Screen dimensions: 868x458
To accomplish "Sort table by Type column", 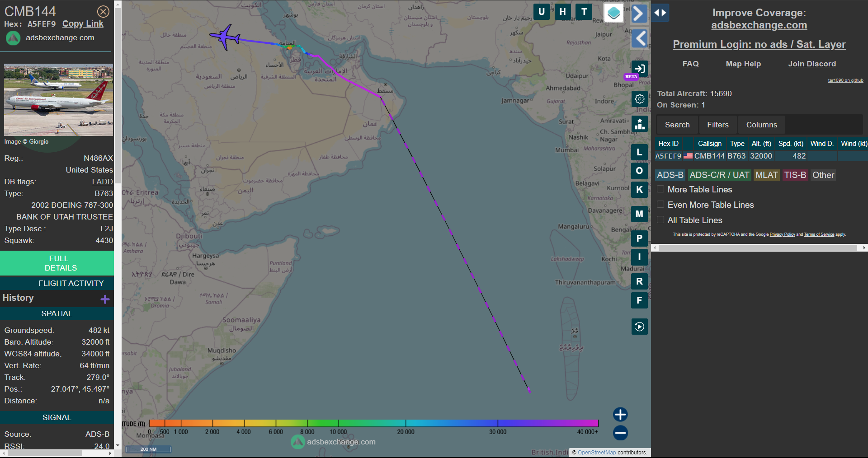I will pyautogui.click(x=737, y=144).
